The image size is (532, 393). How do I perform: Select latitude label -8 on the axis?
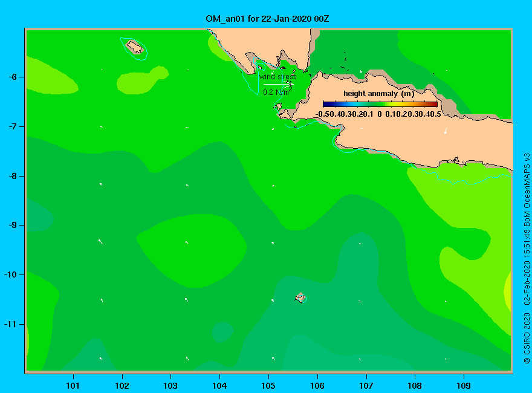click(x=13, y=176)
